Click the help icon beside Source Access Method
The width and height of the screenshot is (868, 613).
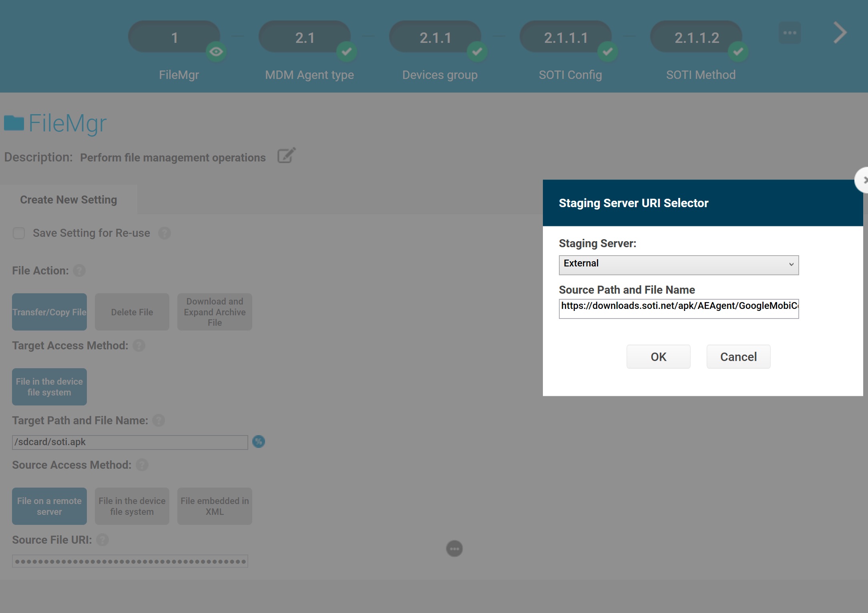(x=142, y=465)
